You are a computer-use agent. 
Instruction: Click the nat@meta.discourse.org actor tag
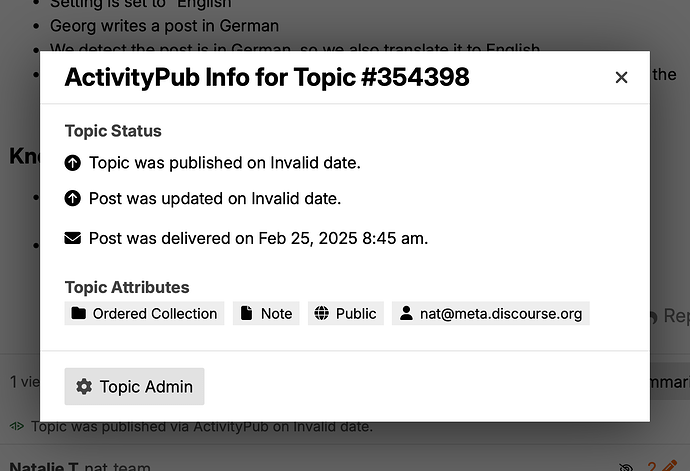point(491,313)
